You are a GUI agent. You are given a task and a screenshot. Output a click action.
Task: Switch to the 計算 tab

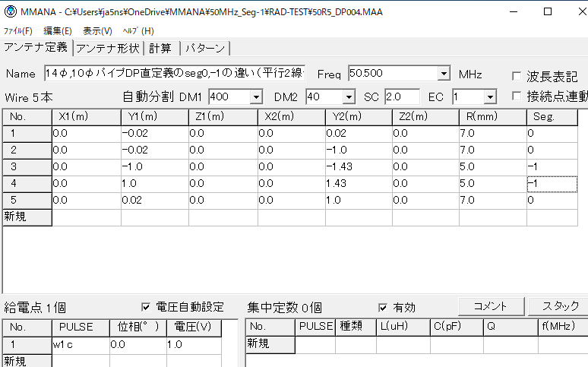(x=160, y=48)
